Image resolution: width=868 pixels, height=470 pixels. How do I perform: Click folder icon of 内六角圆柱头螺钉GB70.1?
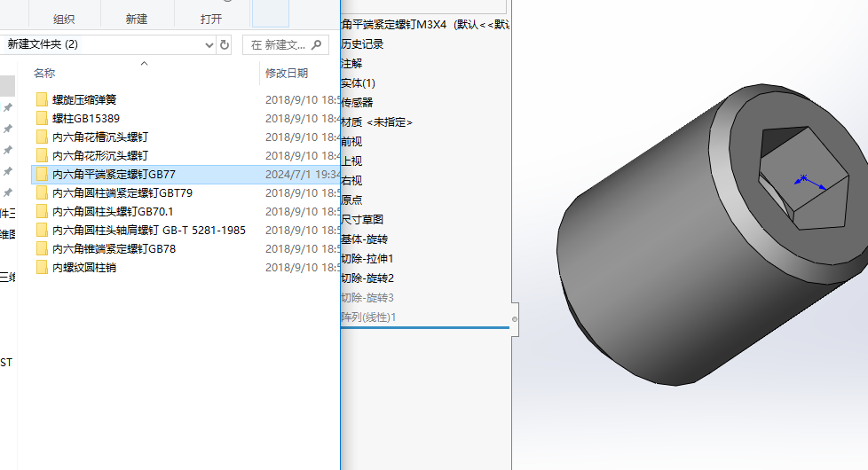point(42,212)
